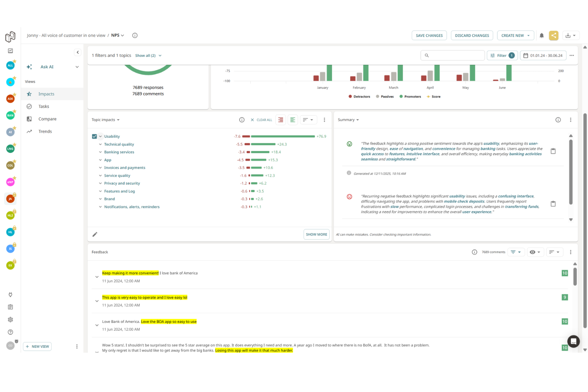Click the edit pencil below topic impacts
588x392 pixels.
click(95, 234)
